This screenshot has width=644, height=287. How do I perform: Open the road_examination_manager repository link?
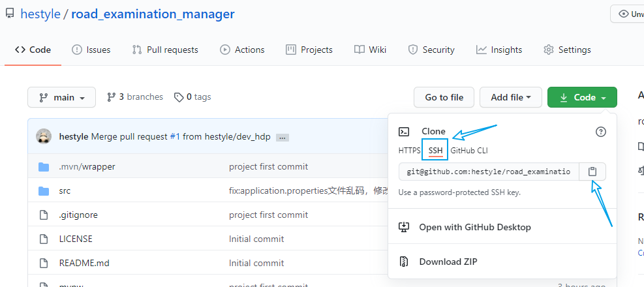pyautogui.click(x=153, y=14)
